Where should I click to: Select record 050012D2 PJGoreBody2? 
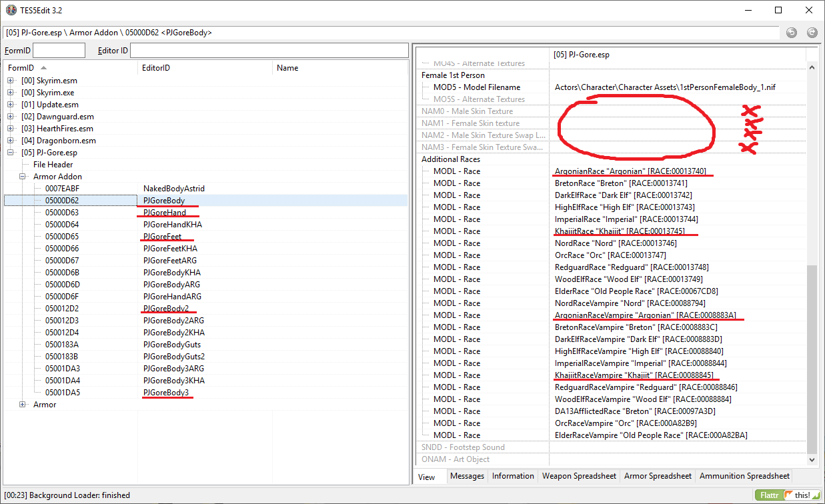[205, 309]
